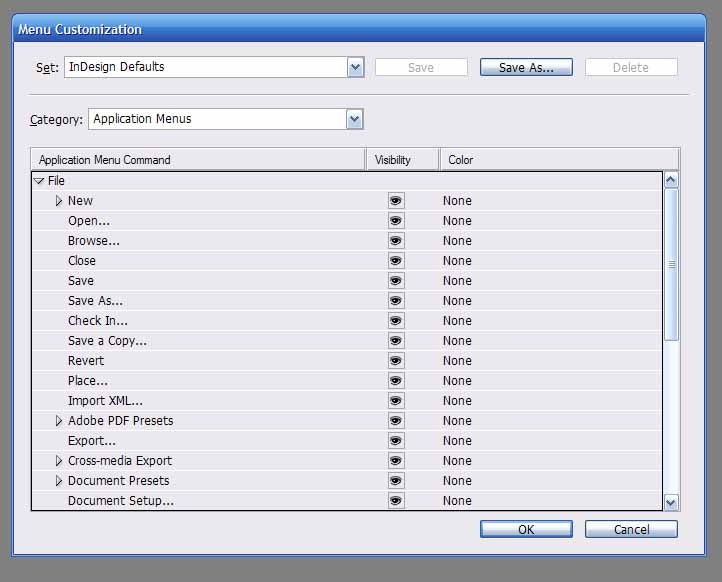
Task: Toggle visibility eye for Place...
Action: [x=396, y=381]
